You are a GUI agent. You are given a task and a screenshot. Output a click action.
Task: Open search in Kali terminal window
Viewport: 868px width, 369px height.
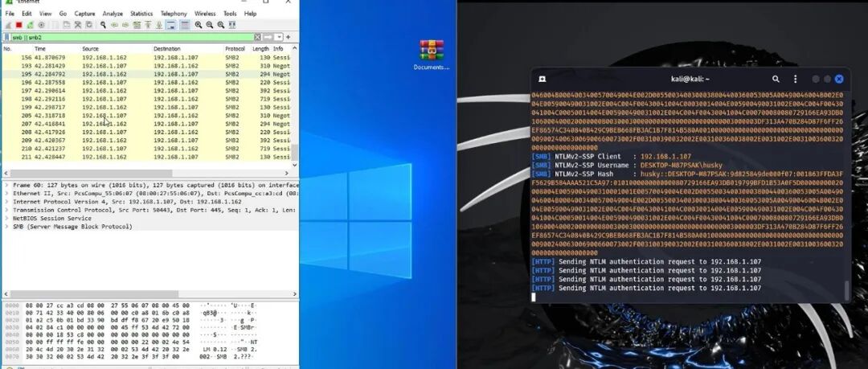point(776,80)
